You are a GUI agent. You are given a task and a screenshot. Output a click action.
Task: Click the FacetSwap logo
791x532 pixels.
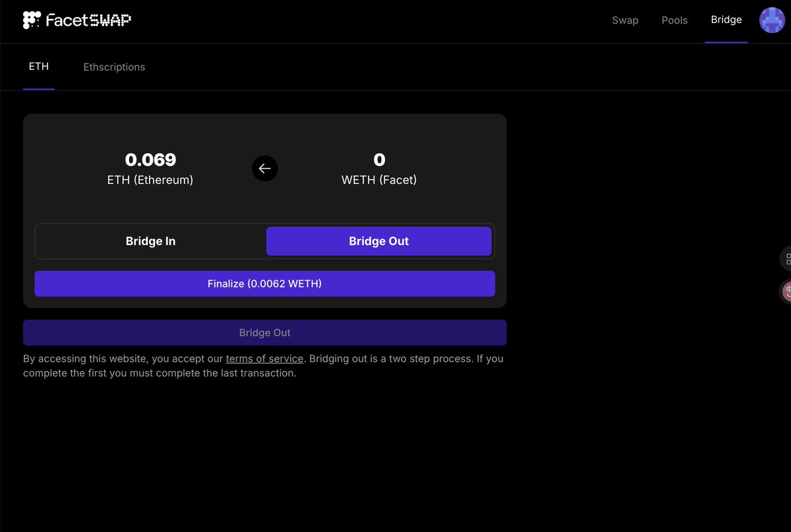(77, 20)
